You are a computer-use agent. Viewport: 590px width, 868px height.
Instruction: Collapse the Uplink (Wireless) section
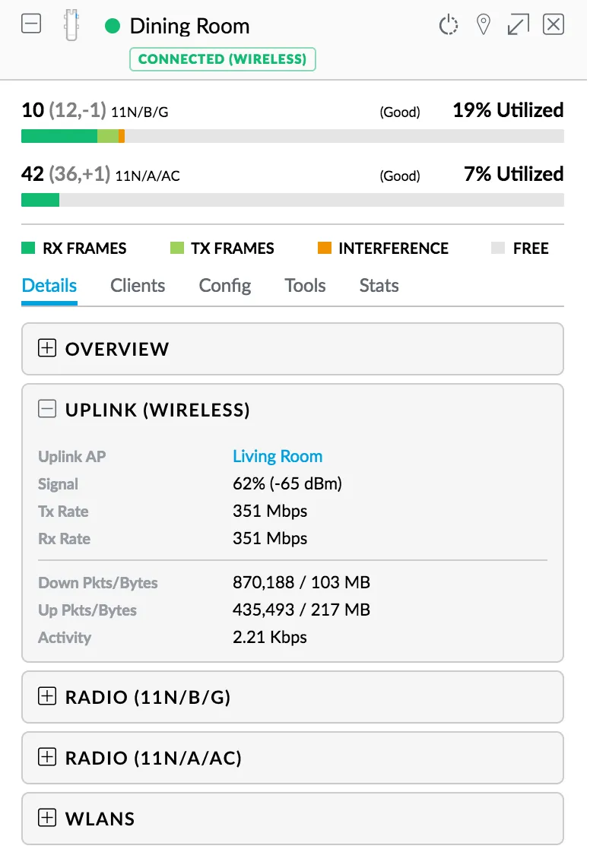pos(47,409)
